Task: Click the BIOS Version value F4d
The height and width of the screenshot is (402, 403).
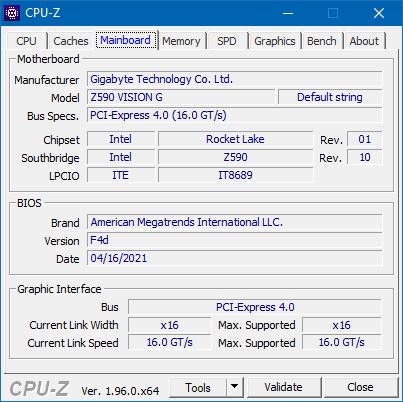Action: pyautogui.click(x=235, y=240)
